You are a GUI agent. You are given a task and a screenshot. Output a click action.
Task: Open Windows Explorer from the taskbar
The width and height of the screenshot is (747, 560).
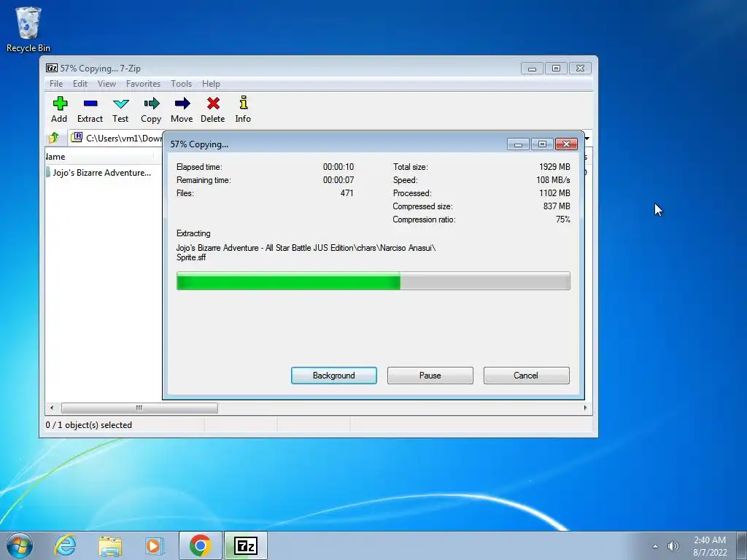tap(110, 545)
